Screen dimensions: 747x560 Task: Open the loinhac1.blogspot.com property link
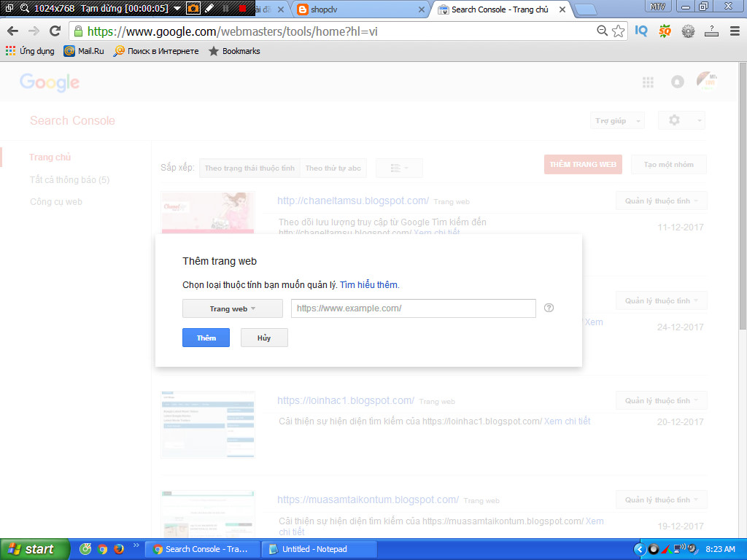click(346, 400)
